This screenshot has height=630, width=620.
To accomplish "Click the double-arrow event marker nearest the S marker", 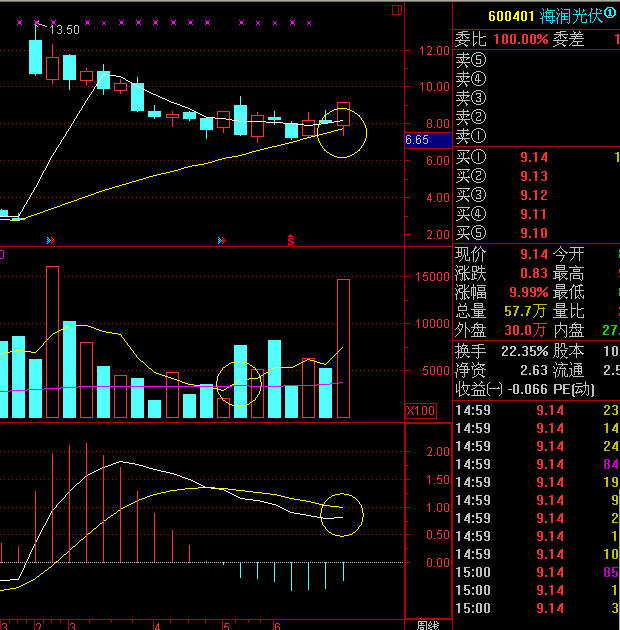I will [x=222, y=240].
